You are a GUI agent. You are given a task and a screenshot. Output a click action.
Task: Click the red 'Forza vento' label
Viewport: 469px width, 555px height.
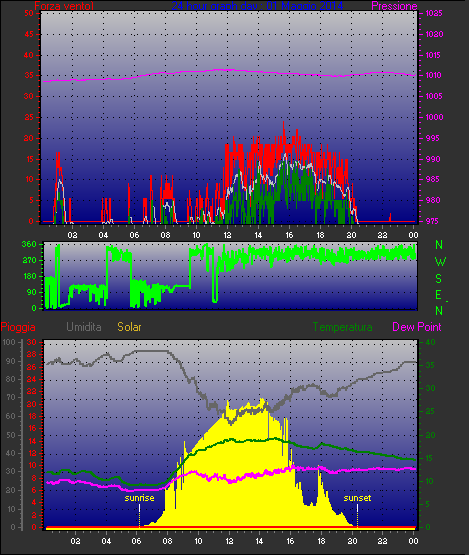pos(64,6)
